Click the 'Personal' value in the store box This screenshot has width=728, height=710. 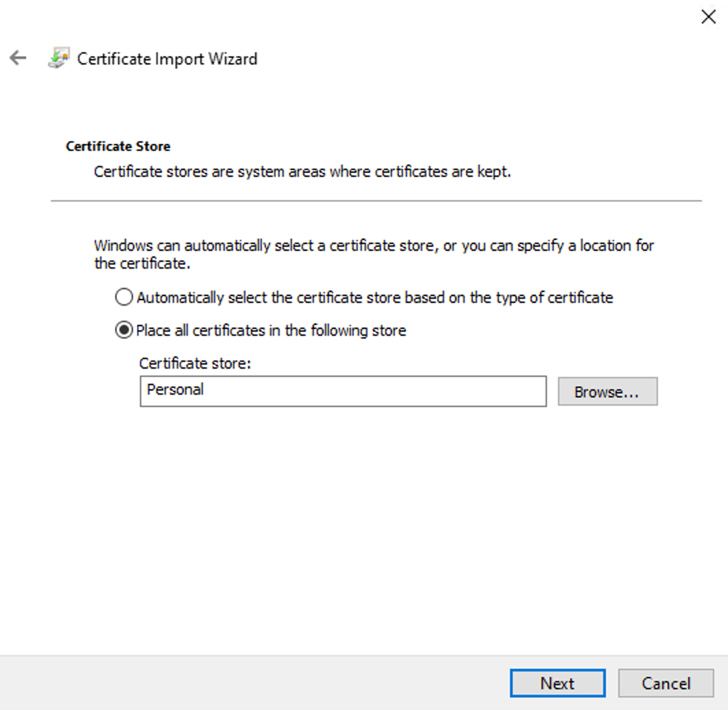pyautogui.click(x=175, y=389)
